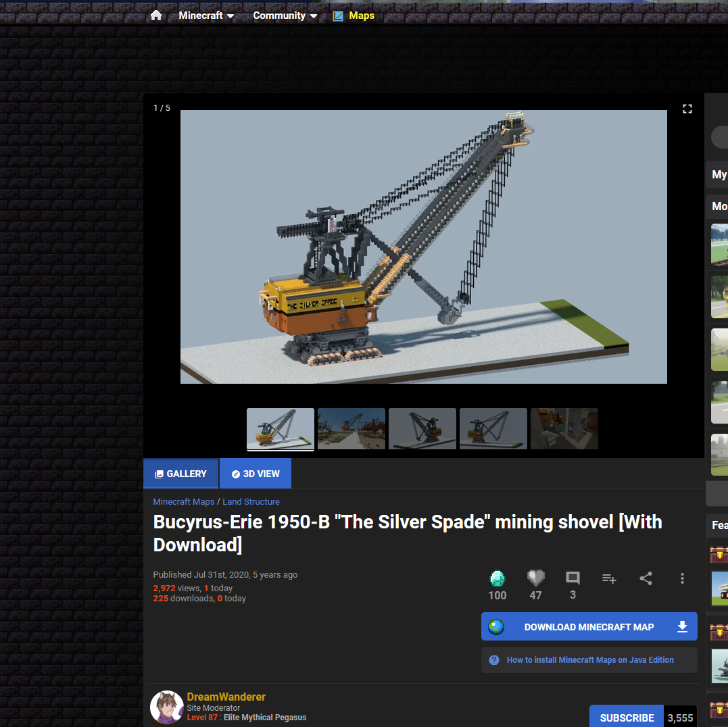Enter fullscreen view of the screenshot

click(687, 108)
